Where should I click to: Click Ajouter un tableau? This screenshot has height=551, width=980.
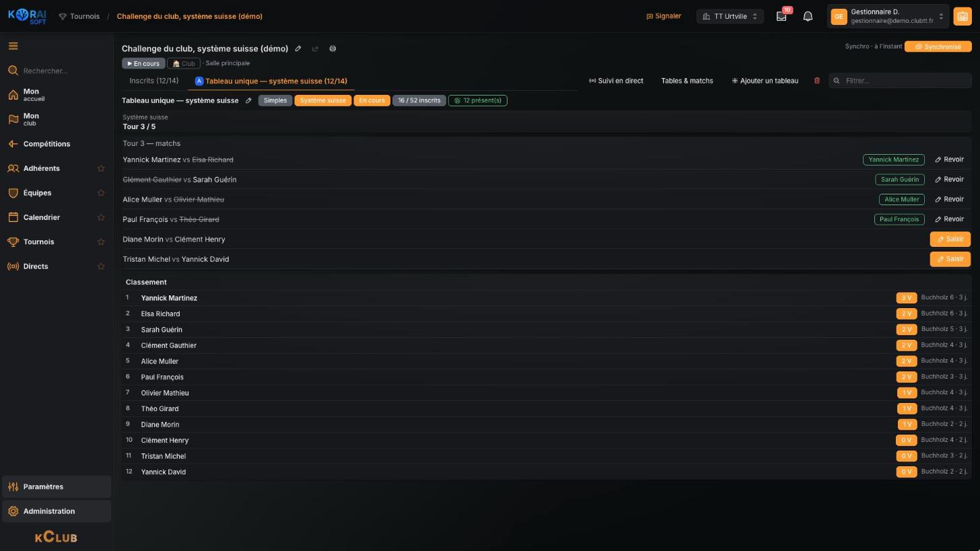[765, 81]
